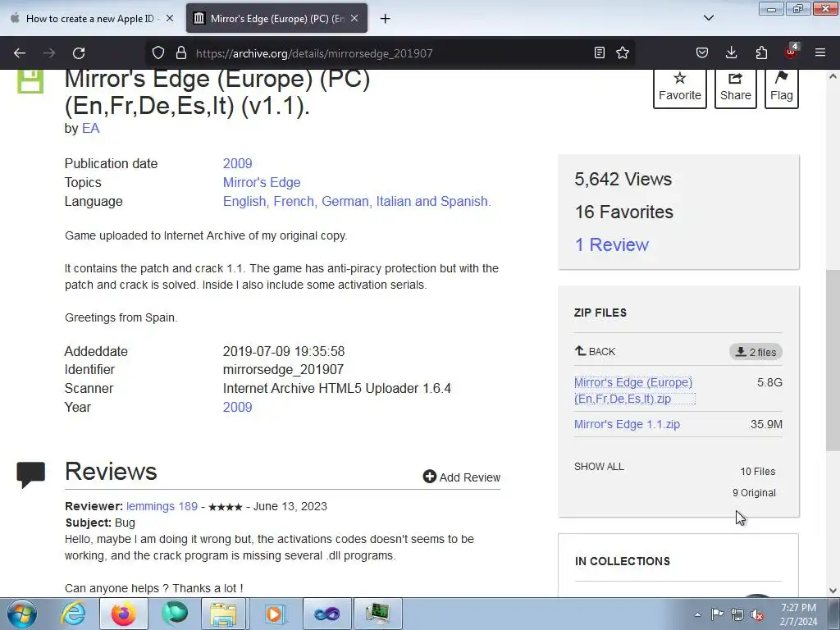Viewport: 840px width, 630px height.
Task: Launch Internet Explorer from taskbar
Action: [x=73, y=614]
